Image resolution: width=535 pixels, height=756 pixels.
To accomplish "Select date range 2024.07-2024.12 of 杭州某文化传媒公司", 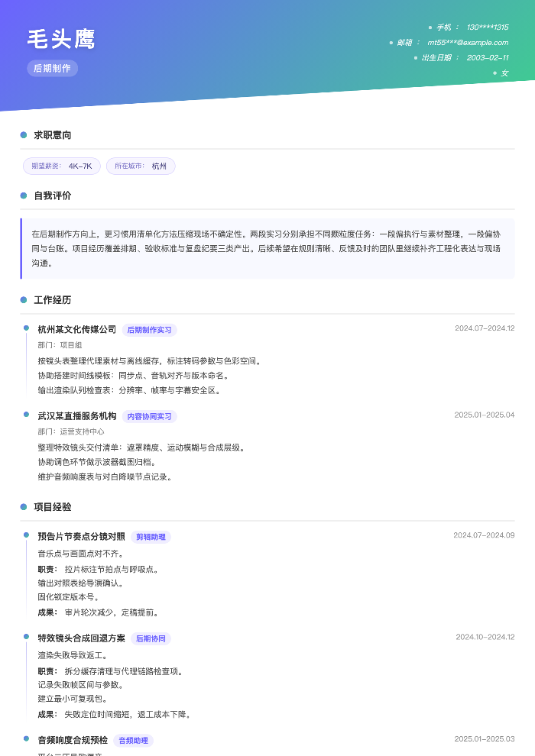I will coord(485,328).
